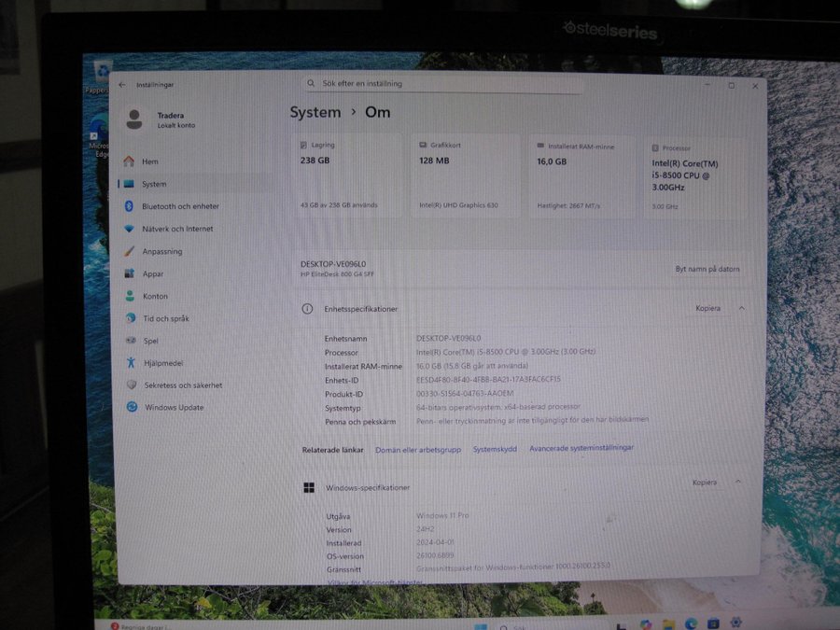Select Spel in the sidebar menu

tap(150, 341)
